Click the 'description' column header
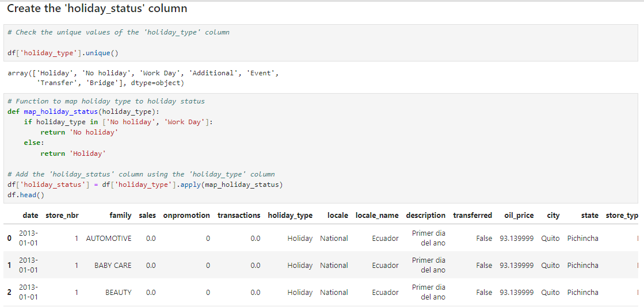This screenshot has height=307, width=644. (x=425, y=215)
